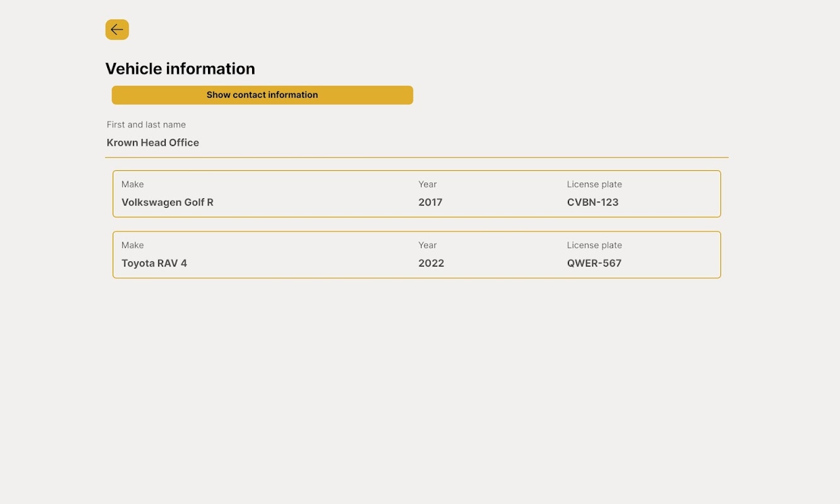Click the yellow back arrow icon
The height and width of the screenshot is (504, 840).
[117, 30]
